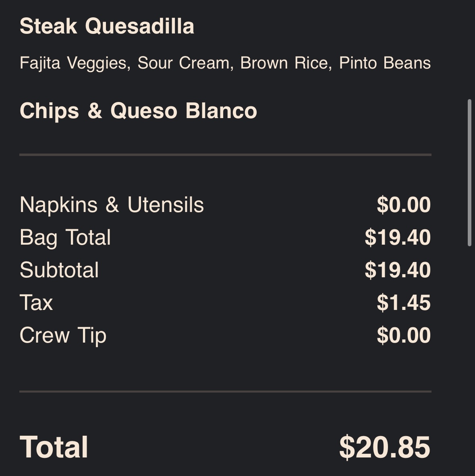Click the Pinto Beans ingredient text
475x476 pixels.
coord(385,63)
